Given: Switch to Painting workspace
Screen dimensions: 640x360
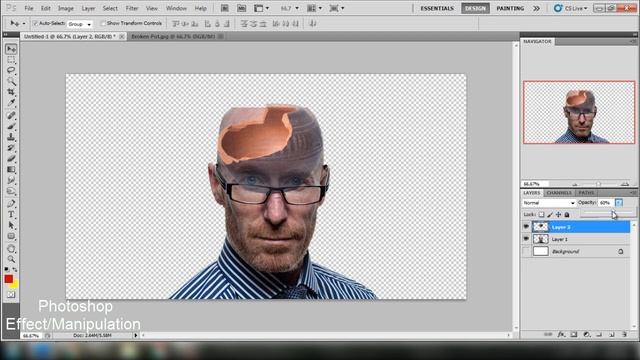Looking at the screenshot, I should click(x=510, y=8).
